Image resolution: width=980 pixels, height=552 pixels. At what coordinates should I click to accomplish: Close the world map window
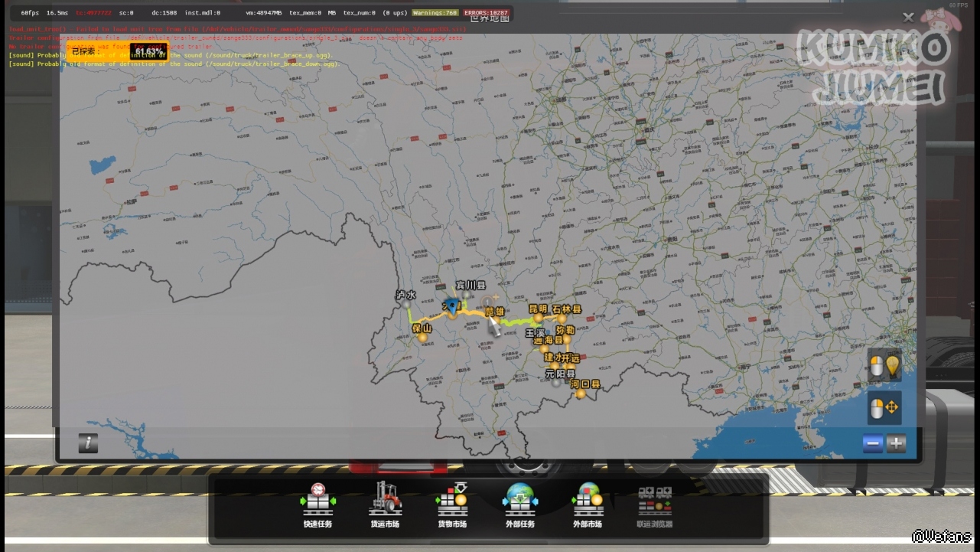click(908, 17)
